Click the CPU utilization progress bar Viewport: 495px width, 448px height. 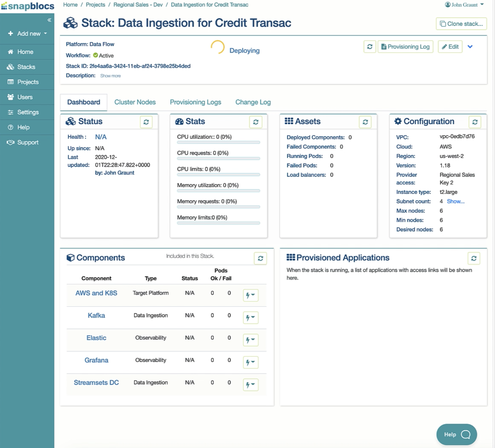(x=219, y=143)
